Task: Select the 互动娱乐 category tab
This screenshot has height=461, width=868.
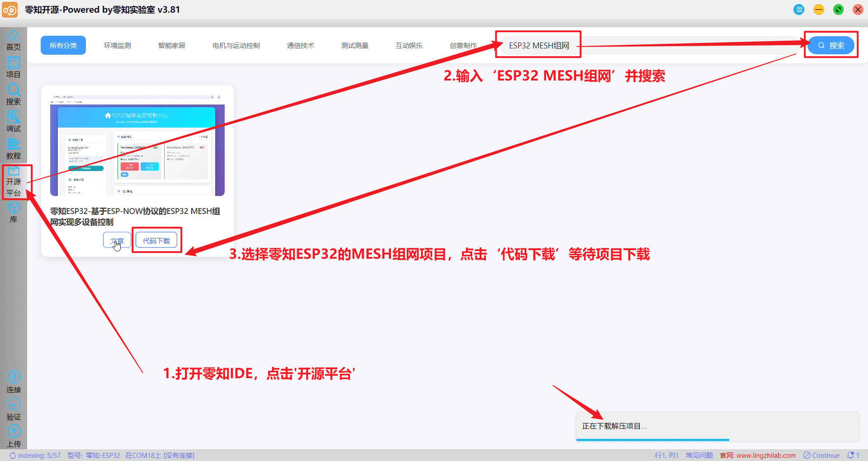Action: click(409, 45)
